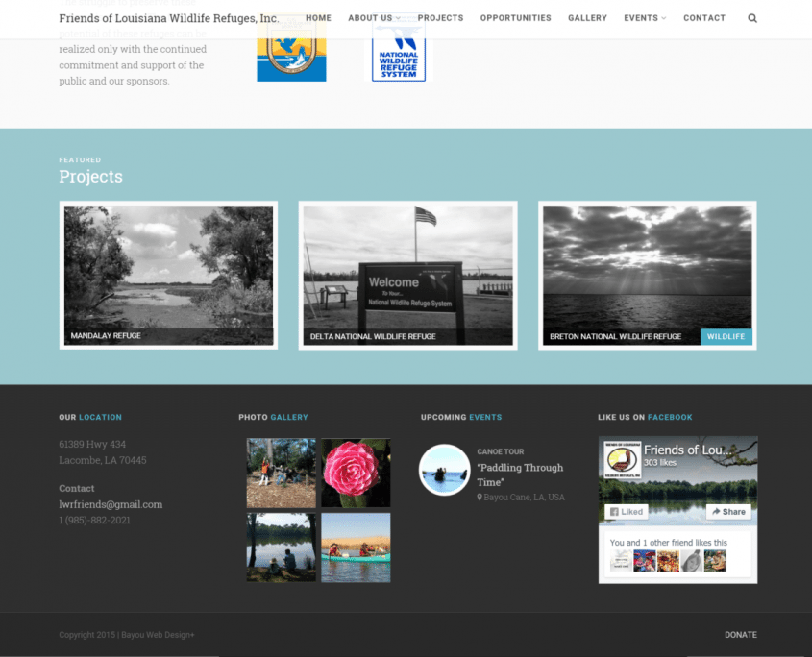The height and width of the screenshot is (657, 812).
Task: Click the Facebook Share button
Action: (x=728, y=512)
